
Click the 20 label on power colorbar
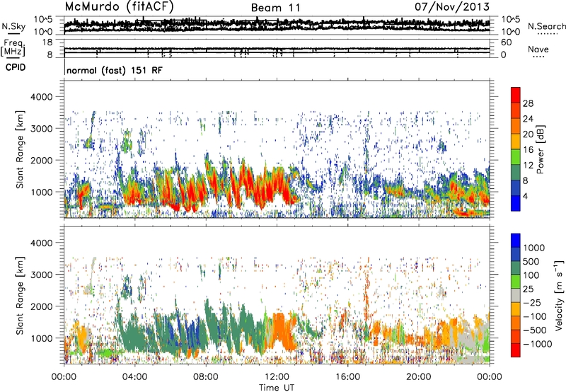click(528, 134)
